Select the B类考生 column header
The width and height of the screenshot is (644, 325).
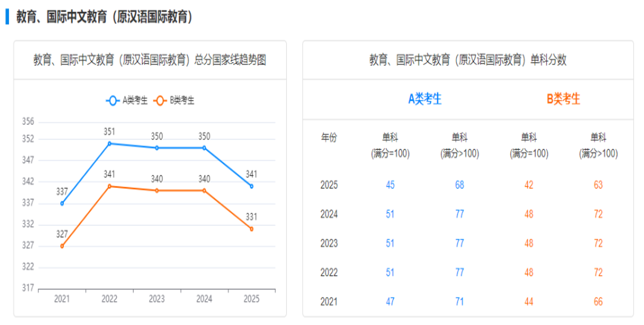click(x=563, y=99)
